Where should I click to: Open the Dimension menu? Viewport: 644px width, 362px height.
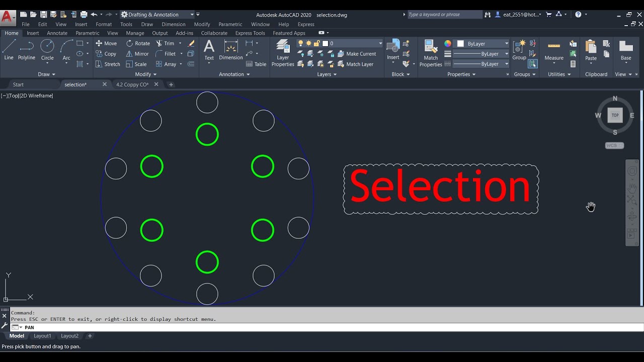pos(174,24)
